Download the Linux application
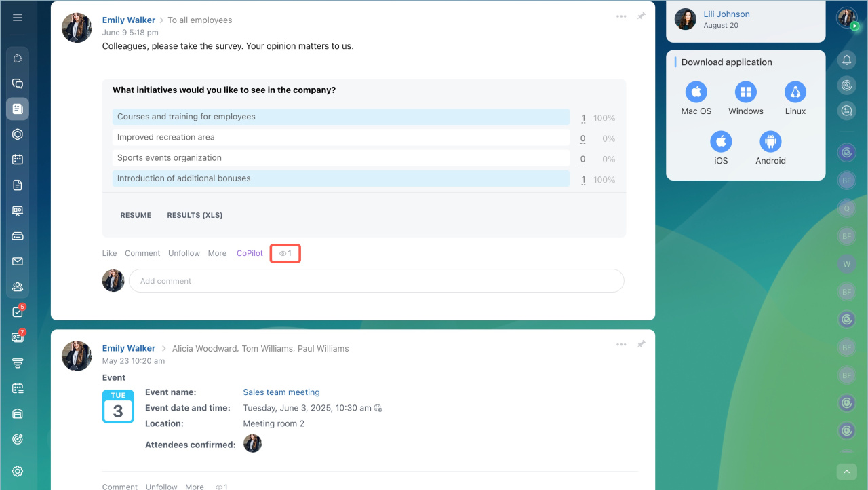 tap(795, 98)
